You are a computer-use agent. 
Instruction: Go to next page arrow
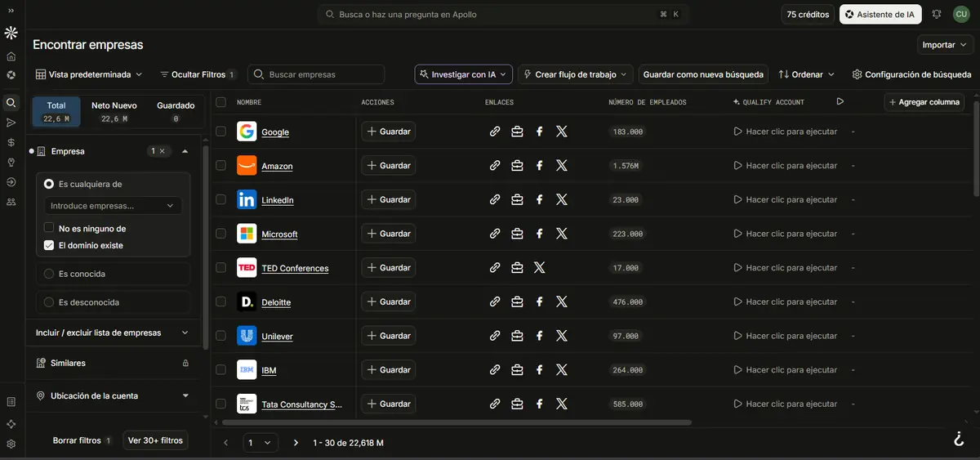(296, 442)
